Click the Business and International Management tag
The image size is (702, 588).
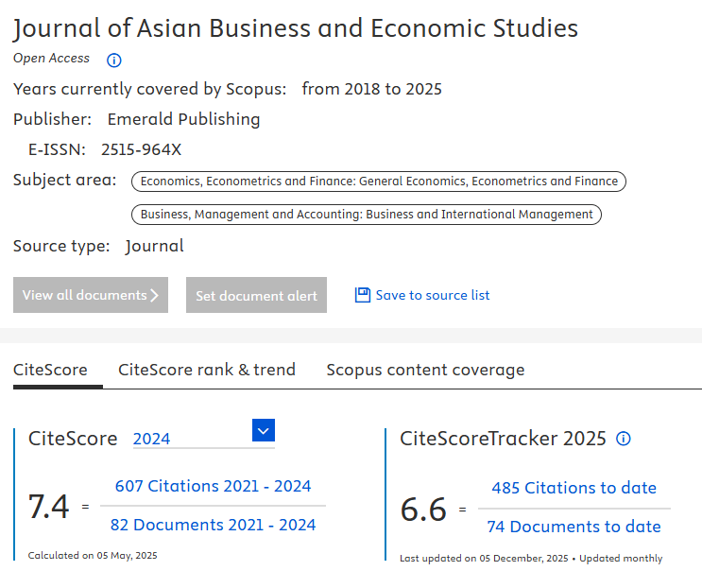click(367, 215)
